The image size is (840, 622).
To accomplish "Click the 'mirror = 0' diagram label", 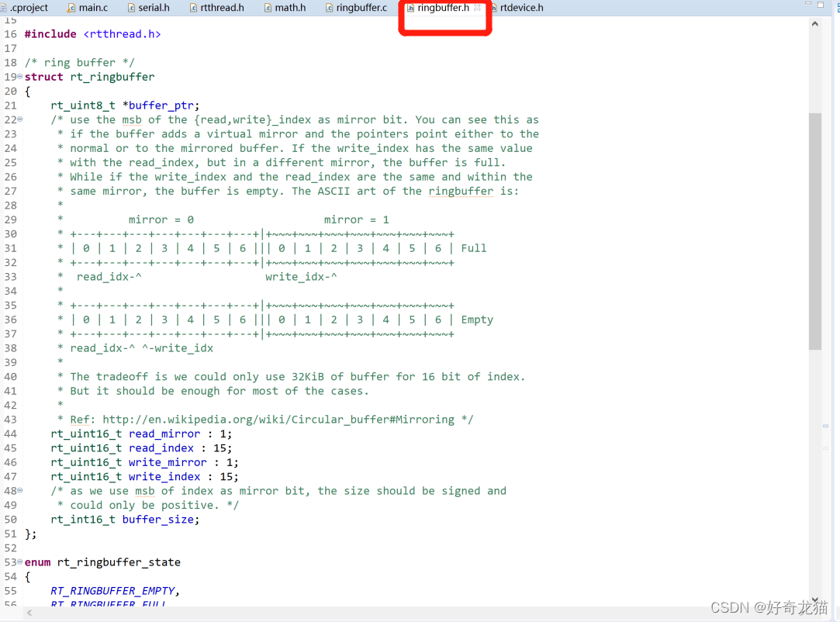I will [x=161, y=219].
